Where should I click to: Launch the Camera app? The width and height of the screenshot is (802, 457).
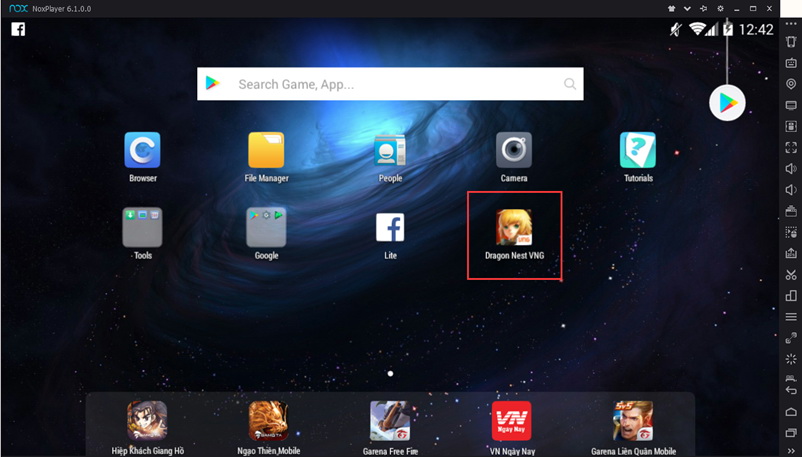click(514, 151)
